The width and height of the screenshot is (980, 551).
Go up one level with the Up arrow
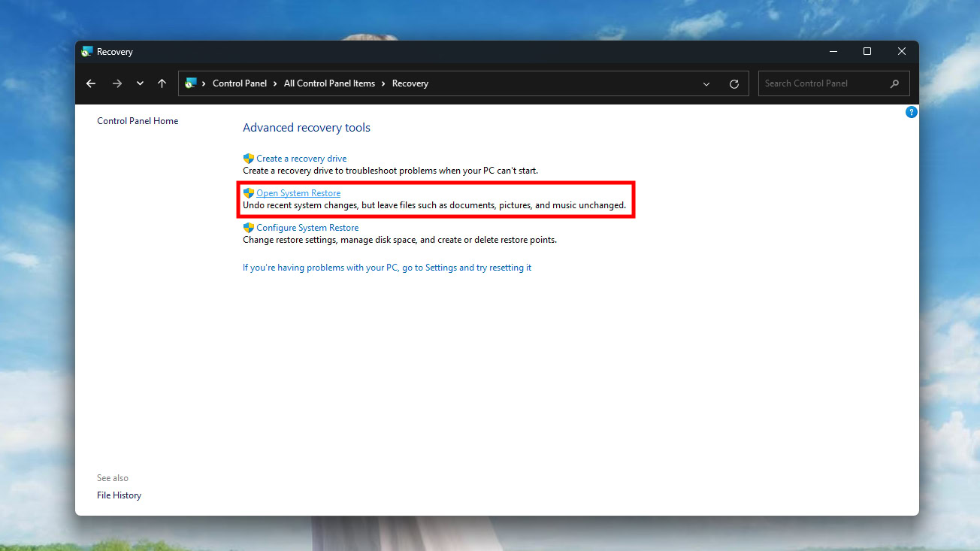pyautogui.click(x=162, y=83)
